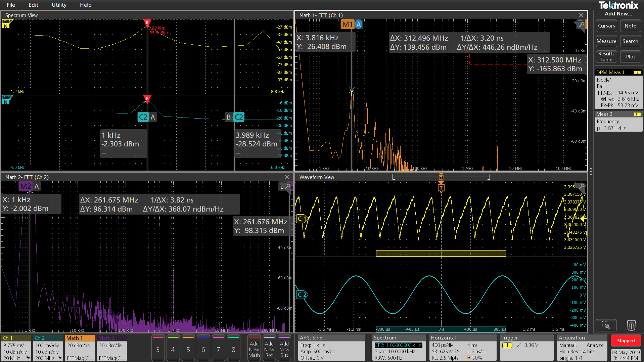Click the M2 math badge in Math 2 view
The width and height of the screenshot is (644, 362).
coord(26,186)
